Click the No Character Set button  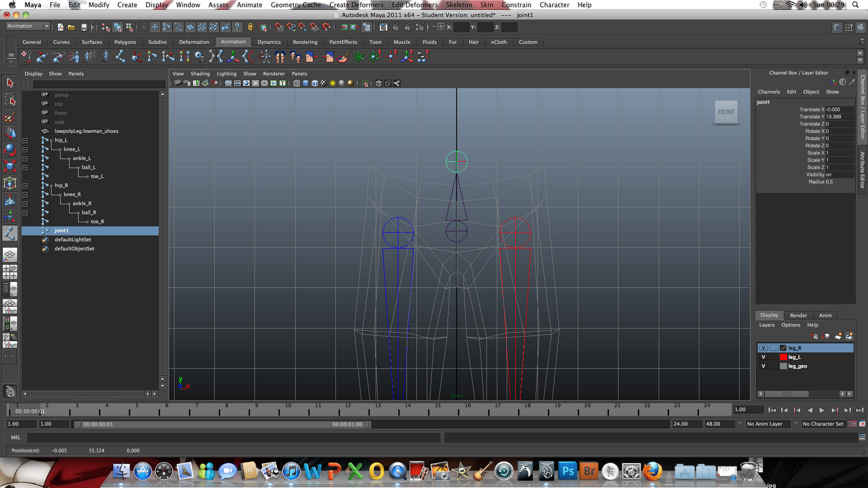823,424
